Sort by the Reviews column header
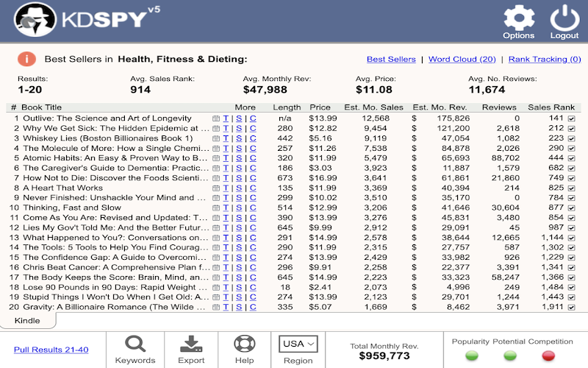Image resolution: width=588 pixels, height=368 pixels. [499, 107]
